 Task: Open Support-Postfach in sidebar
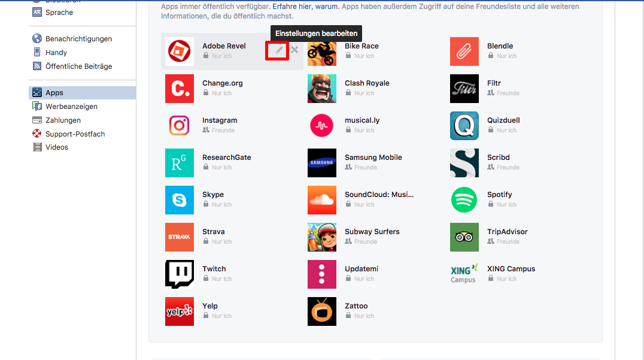tap(75, 134)
